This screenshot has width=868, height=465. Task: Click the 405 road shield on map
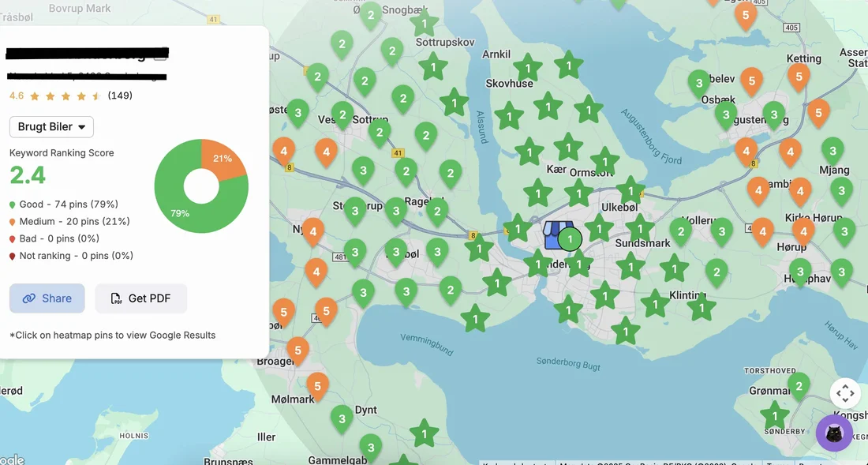coord(791,28)
